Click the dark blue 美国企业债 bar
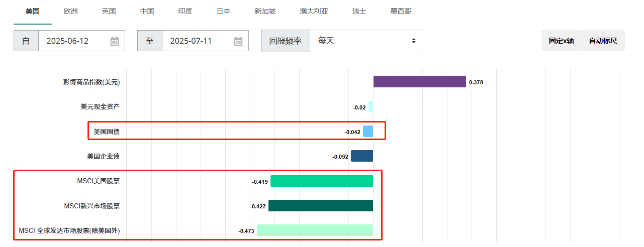This screenshot has height=247, width=644. 362,156
